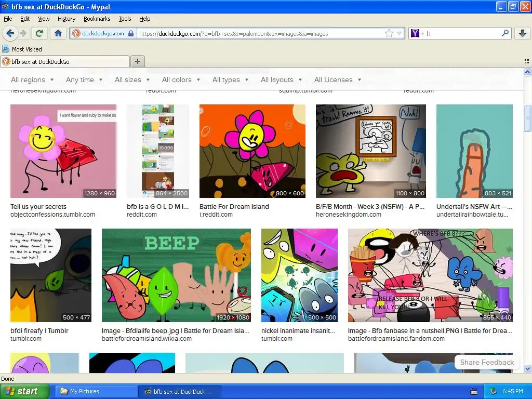
Task: Open the Bookmarks menu
Action: point(97,19)
